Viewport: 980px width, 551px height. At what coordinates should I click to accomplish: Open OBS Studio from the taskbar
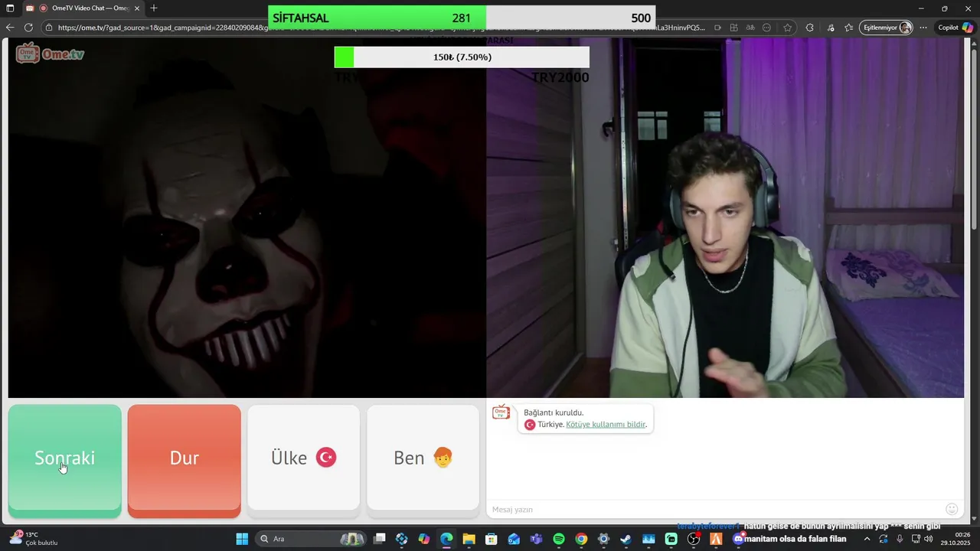694,539
